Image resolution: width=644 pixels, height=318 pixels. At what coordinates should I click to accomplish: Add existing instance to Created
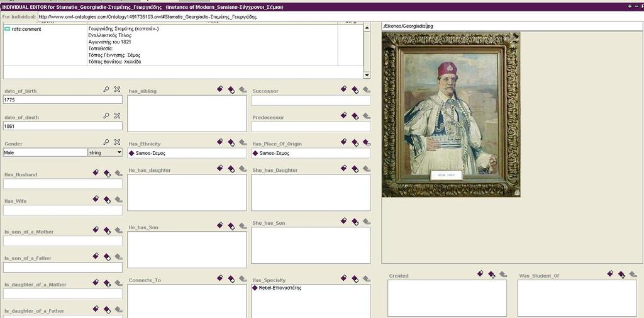point(492,275)
